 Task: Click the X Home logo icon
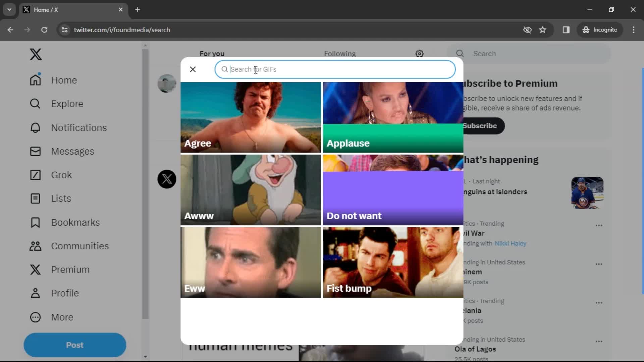(x=35, y=54)
